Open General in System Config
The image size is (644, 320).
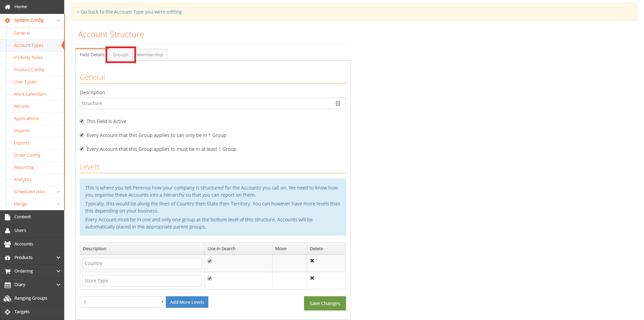[22, 33]
